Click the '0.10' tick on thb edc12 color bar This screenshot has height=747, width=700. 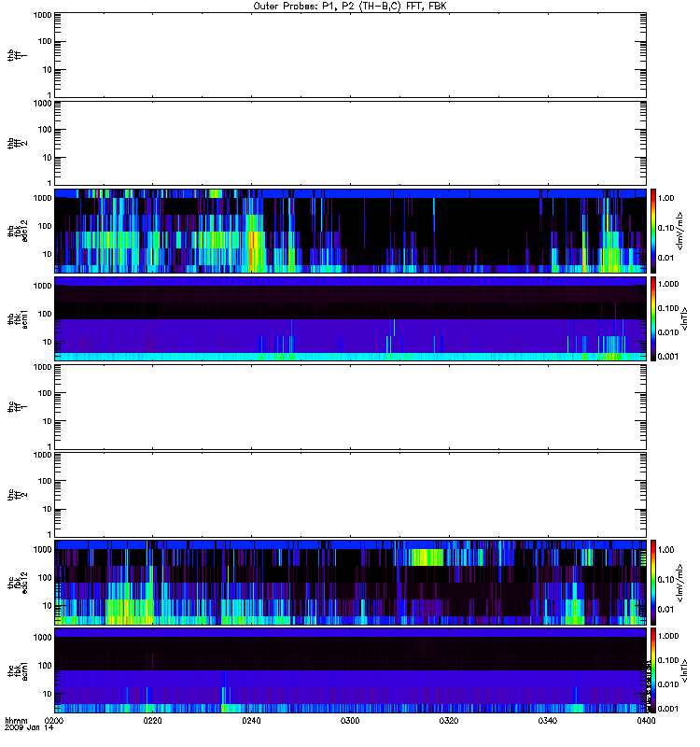(x=666, y=228)
